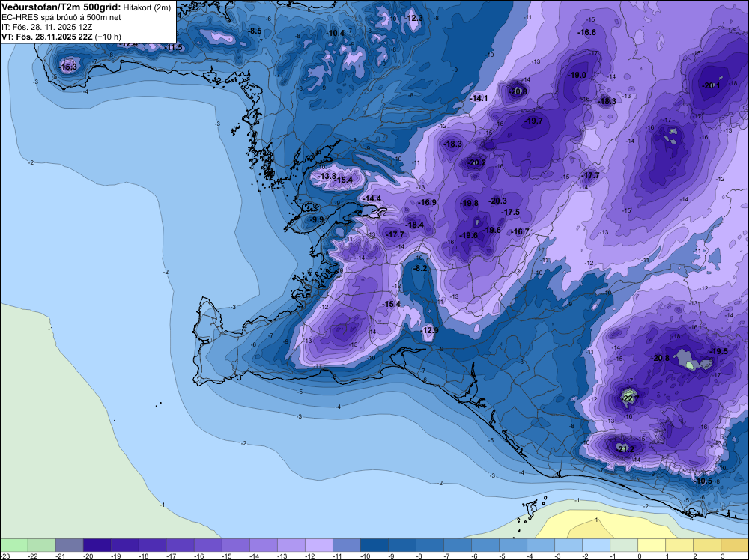Click the Hitakort (2m) label

[147, 7]
